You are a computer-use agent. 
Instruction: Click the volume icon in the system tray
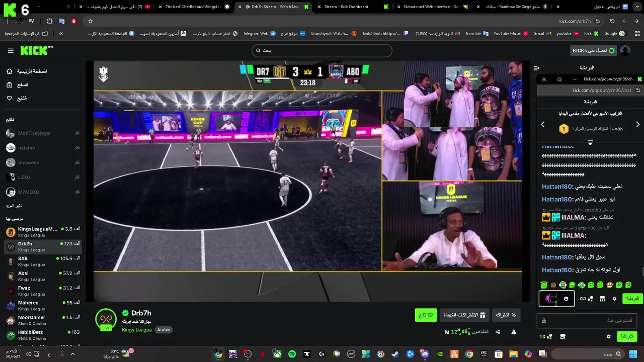(28, 354)
